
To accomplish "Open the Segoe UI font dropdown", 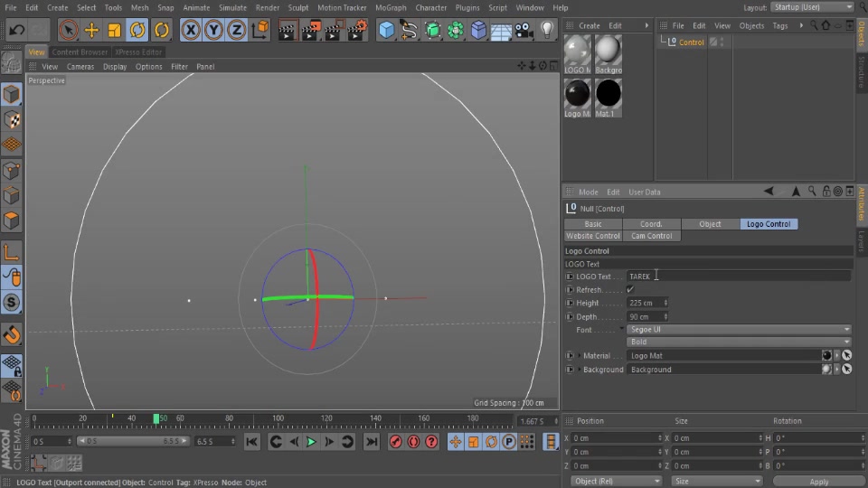I will 739,329.
